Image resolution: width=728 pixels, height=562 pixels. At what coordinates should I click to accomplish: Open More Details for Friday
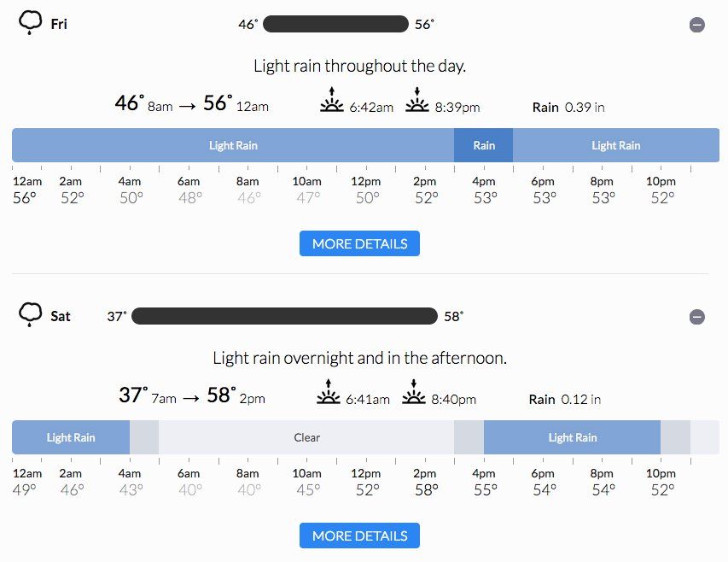[359, 243]
